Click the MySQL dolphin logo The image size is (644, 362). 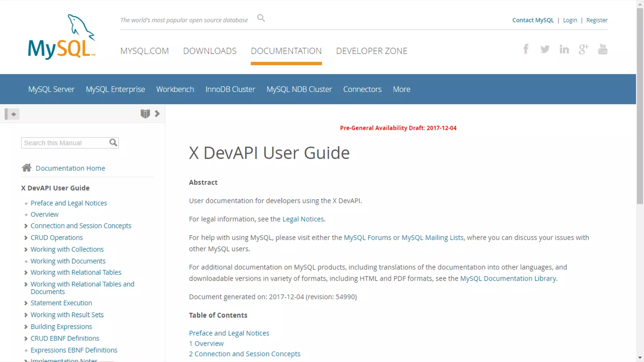[62, 37]
